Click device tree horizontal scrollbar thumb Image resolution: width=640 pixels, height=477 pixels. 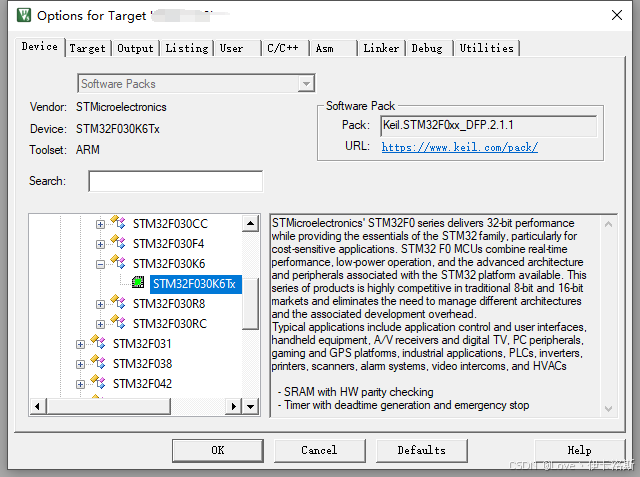click(108, 406)
